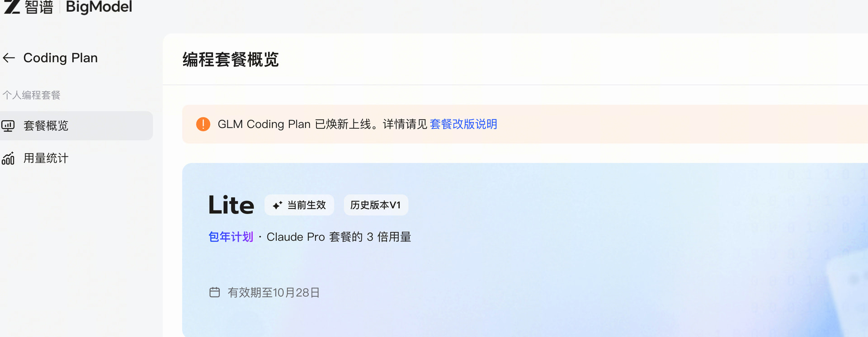Open the 套餐概览 sidebar menu item

click(x=76, y=126)
